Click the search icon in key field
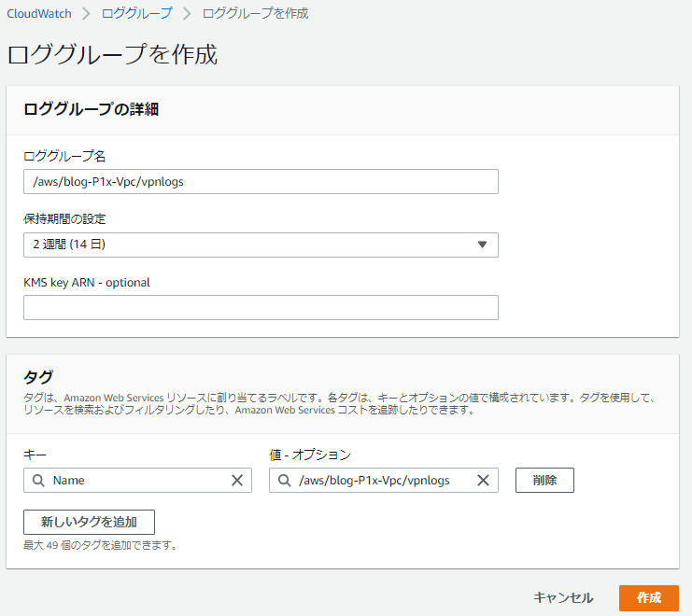 [38, 480]
